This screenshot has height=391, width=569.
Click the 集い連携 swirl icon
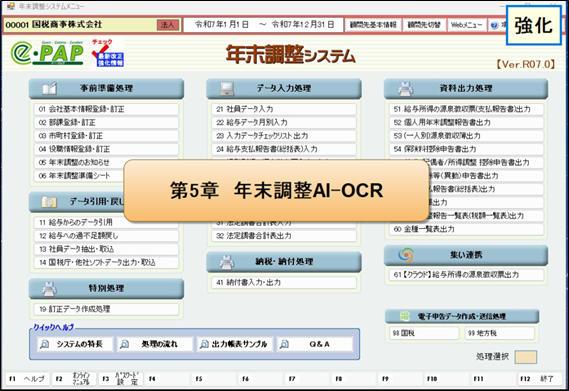tap(406, 255)
